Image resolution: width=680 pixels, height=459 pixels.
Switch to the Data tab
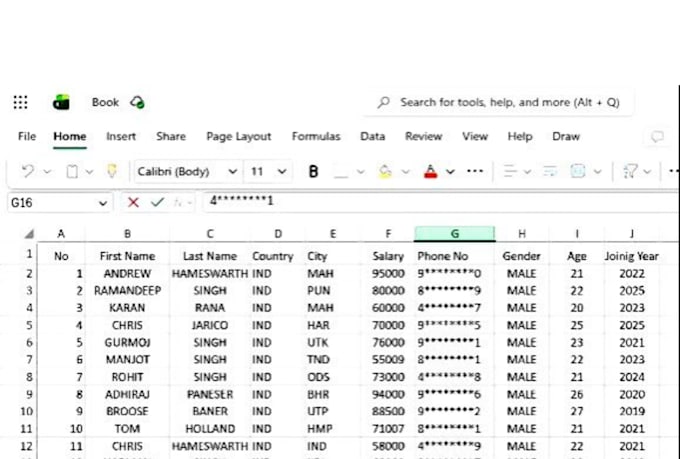[373, 136]
